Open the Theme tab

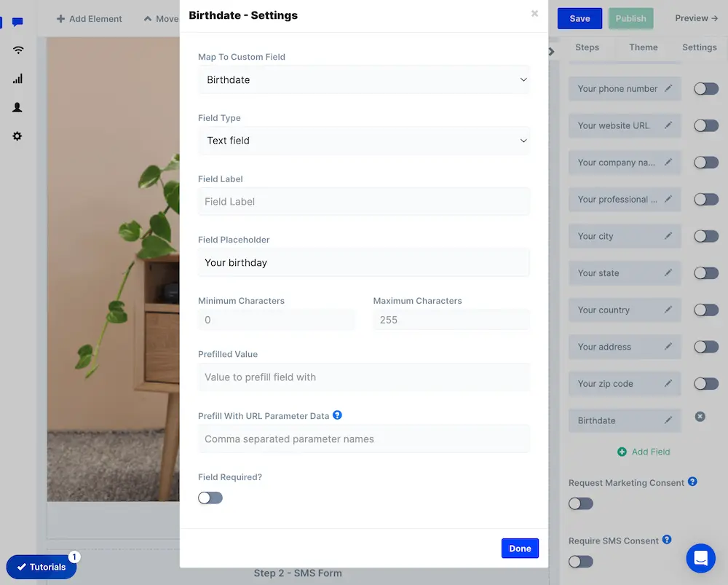[643, 47]
